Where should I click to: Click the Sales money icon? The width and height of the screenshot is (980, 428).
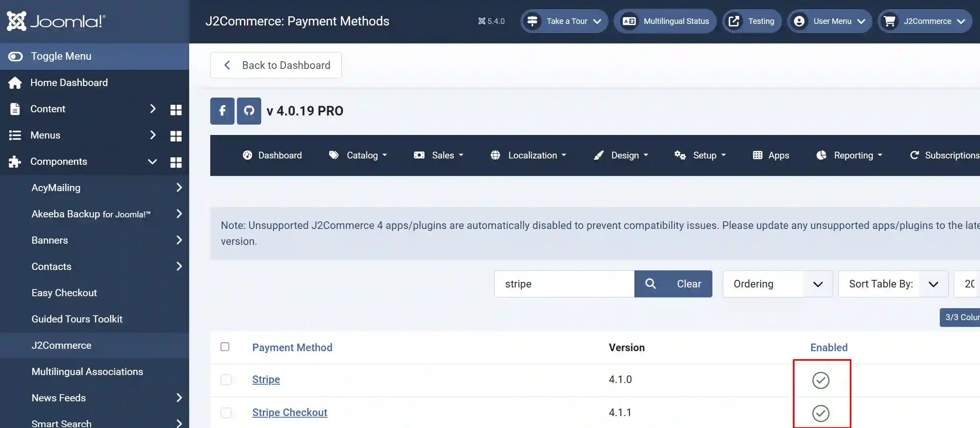[419, 155]
